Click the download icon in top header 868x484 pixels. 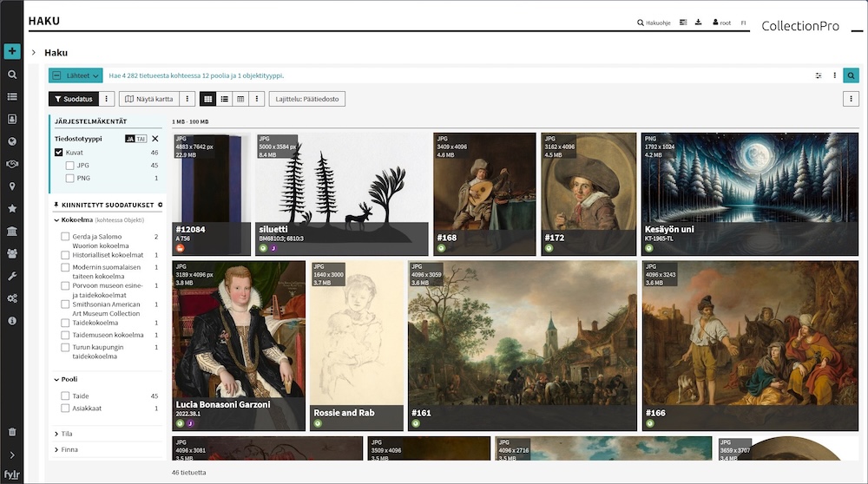click(x=698, y=23)
